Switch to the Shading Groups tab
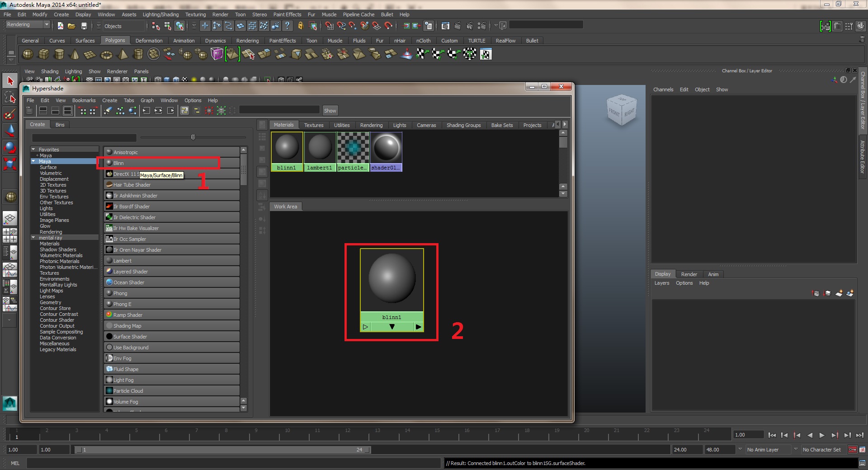This screenshot has height=470, width=868. pos(463,125)
